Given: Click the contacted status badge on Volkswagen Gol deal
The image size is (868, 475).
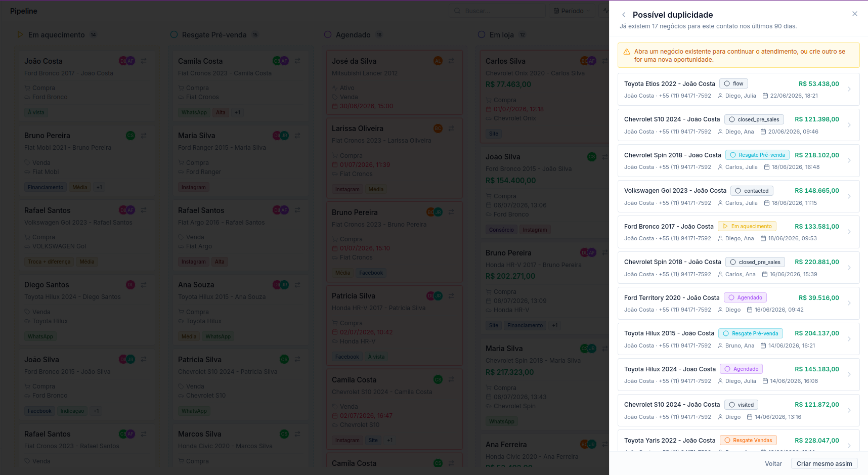Looking at the screenshot, I should (752, 191).
